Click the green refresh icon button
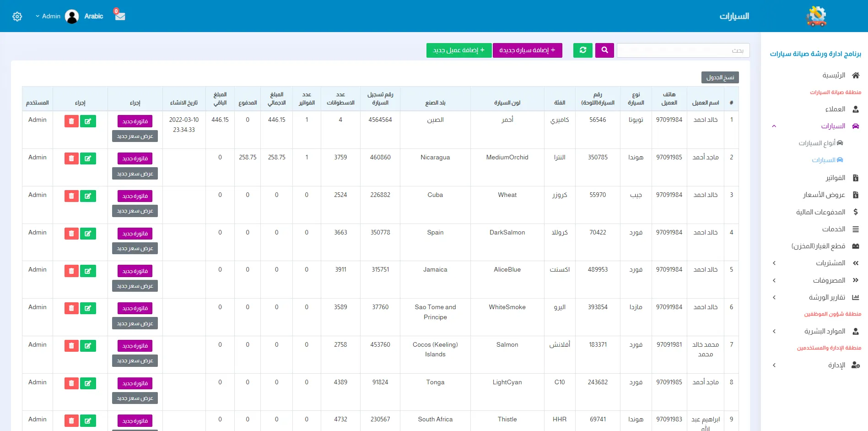The height and width of the screenshot is (431, 868). [x=582, y=50]
